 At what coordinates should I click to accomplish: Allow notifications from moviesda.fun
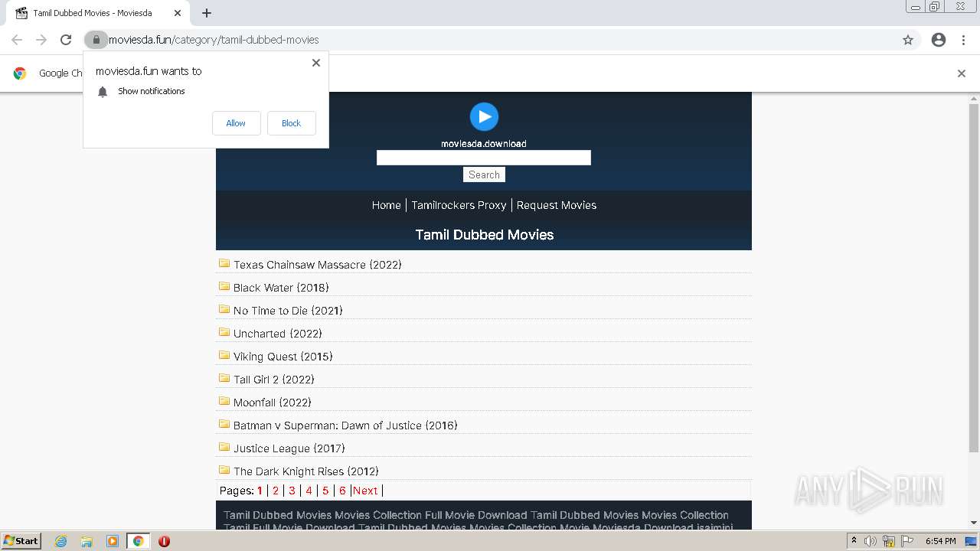pos(236,123)
